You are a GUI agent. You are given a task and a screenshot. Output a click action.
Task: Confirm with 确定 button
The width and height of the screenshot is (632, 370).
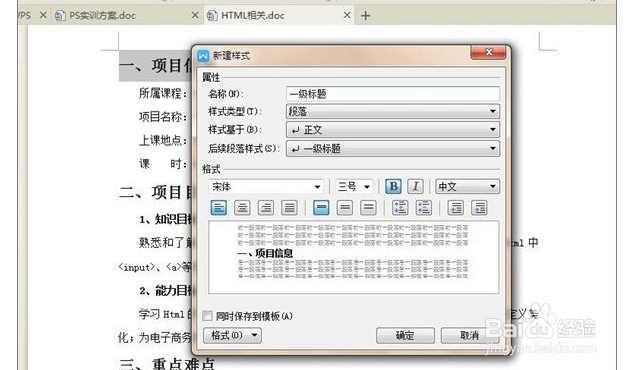[x=405, y=335]
